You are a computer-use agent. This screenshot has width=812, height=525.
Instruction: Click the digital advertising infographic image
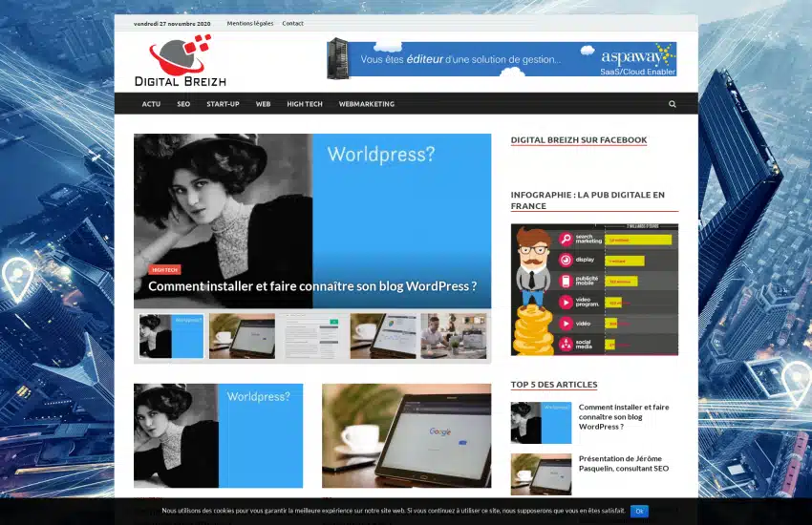(x=594, y=289)
